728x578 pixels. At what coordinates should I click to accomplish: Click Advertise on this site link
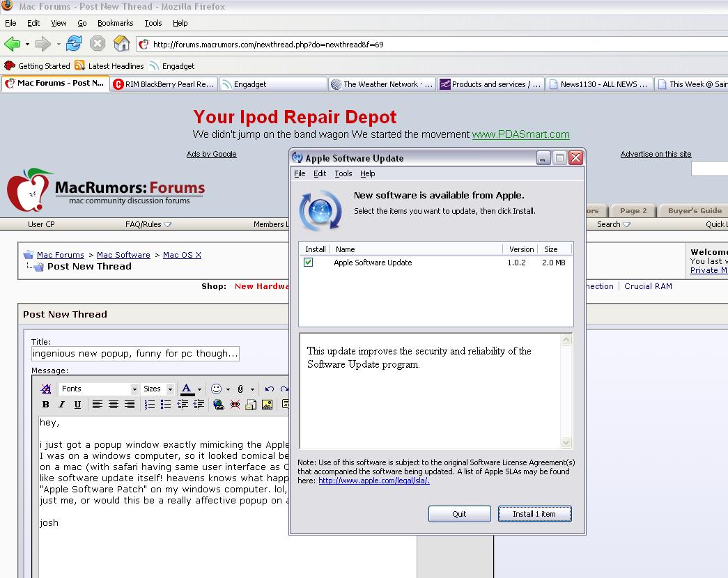tap(656, 154)
